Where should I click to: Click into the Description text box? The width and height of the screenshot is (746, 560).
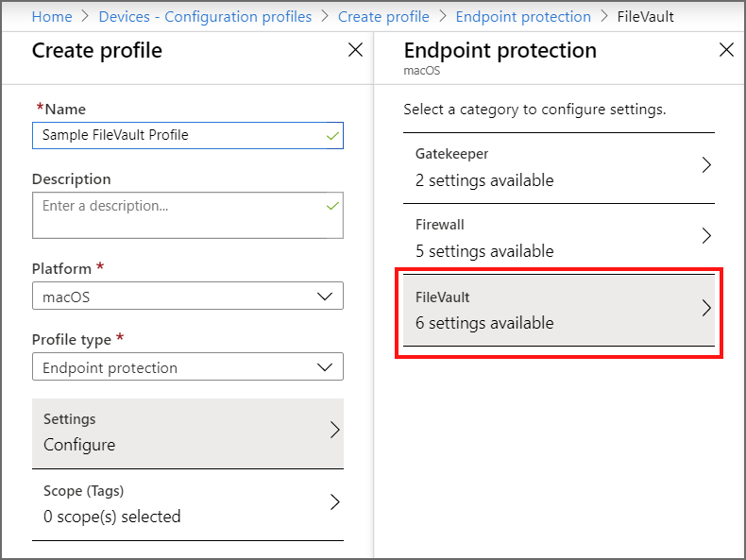coord(179,215)
